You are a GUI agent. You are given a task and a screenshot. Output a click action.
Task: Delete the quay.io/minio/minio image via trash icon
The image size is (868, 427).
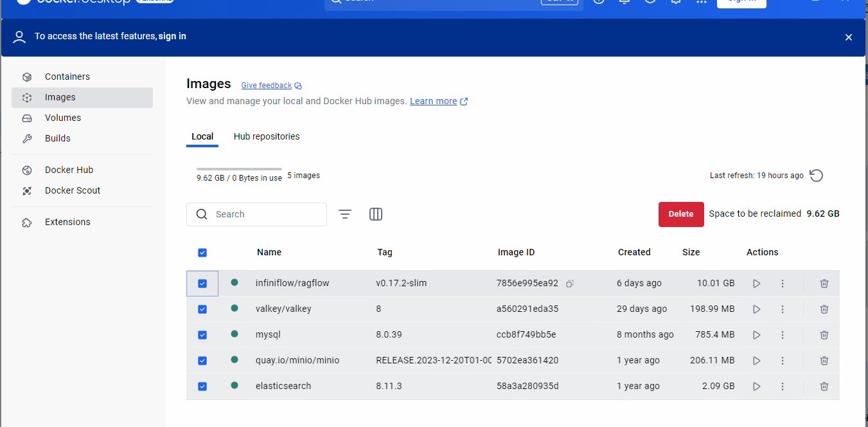[824, 361]
